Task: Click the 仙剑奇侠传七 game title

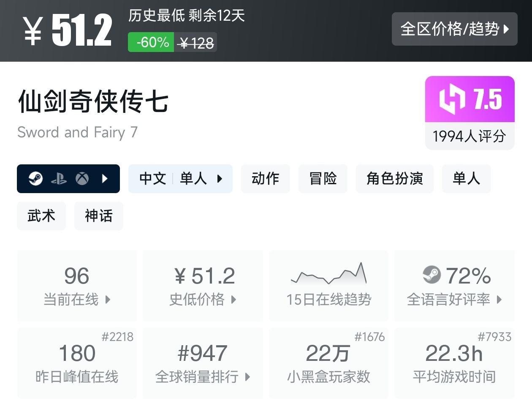Action: (x=93, y=102)
